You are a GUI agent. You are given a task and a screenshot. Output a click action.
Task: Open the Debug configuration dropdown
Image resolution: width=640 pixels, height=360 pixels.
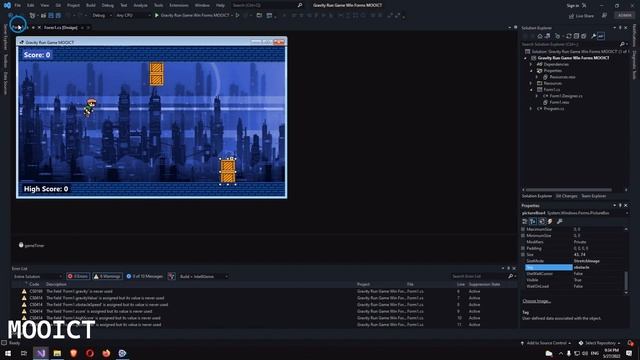(x=101, y=16)
